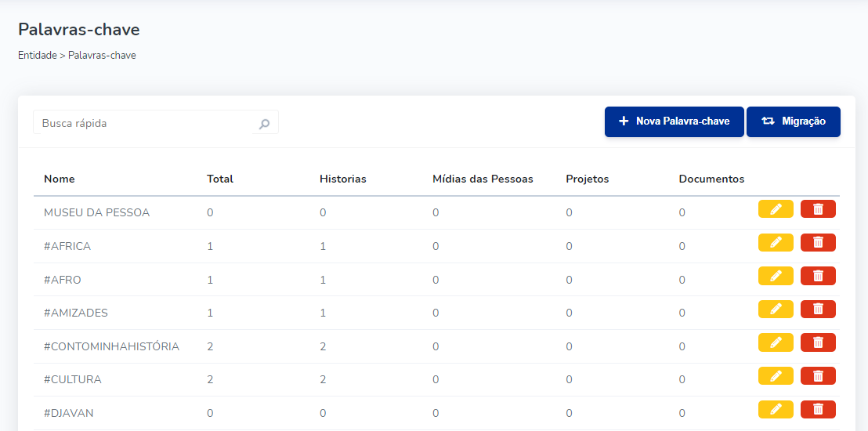
Task: Click Palavras-chave in the breadcrumb
Action: 103,56
